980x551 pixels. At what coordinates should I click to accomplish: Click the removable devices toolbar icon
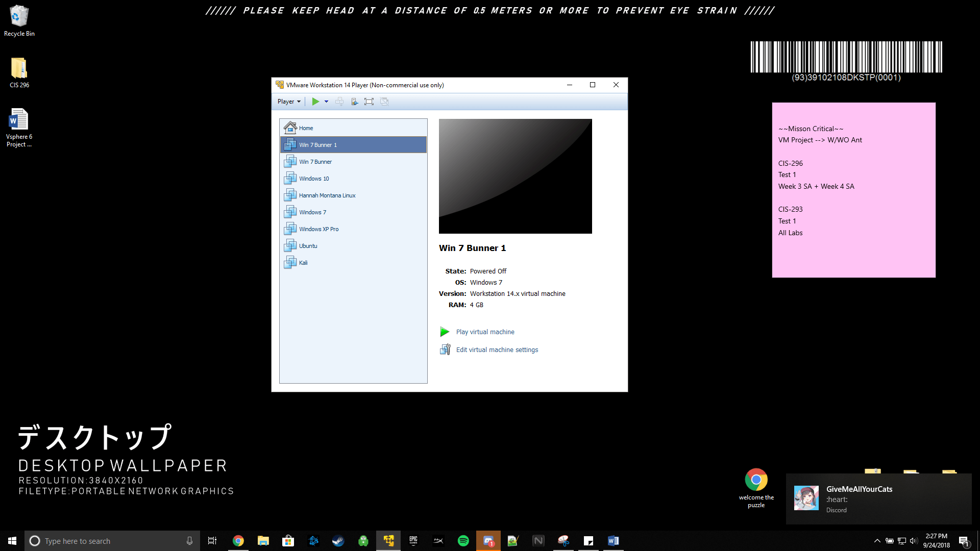point(354,102)
